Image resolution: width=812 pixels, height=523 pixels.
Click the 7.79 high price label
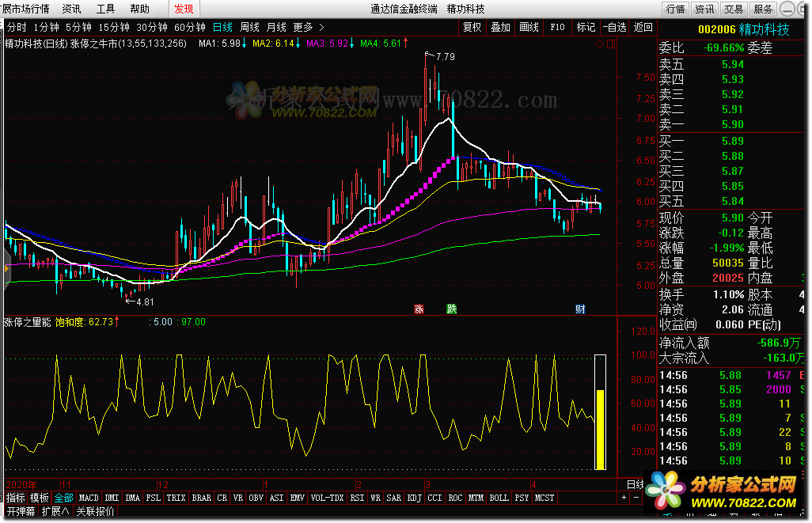pos(446,56)
